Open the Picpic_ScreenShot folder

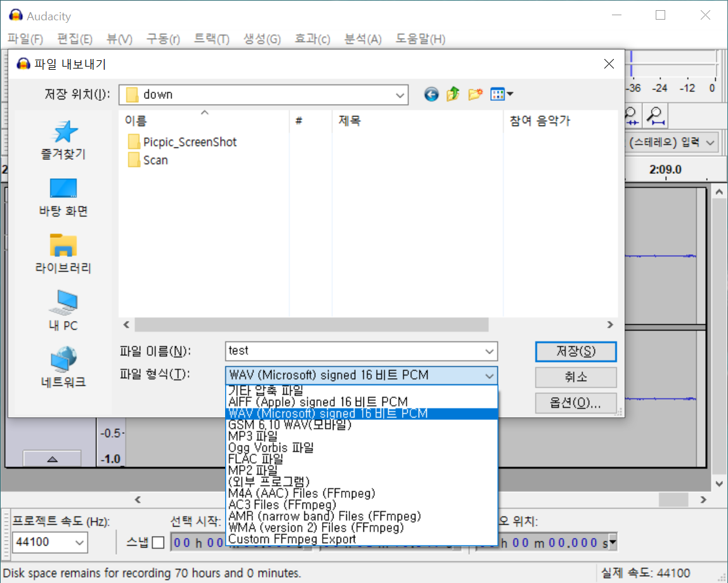pyautogui.click(x=182, y=142)
